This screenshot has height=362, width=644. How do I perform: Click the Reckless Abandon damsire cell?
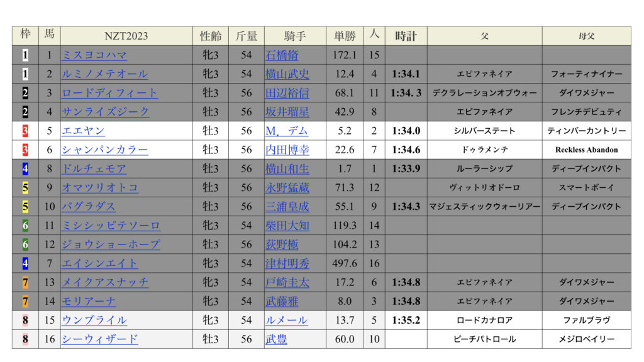(x=586, y=150)
